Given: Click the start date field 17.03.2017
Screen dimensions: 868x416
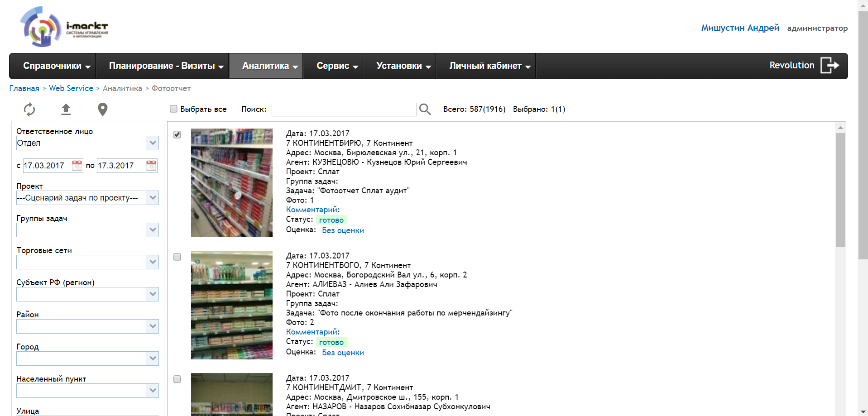Looking at the screenshot, I should [x=47, y=166].
